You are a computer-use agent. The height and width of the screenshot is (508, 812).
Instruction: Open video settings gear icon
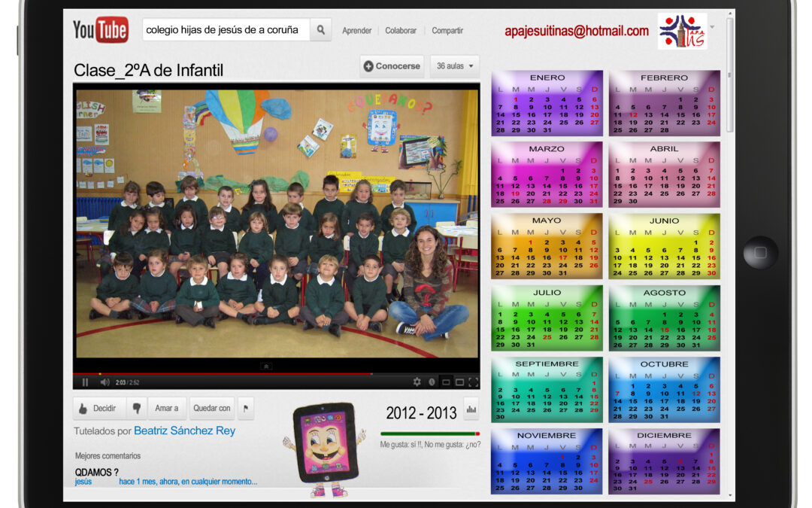tap(417, 382)
